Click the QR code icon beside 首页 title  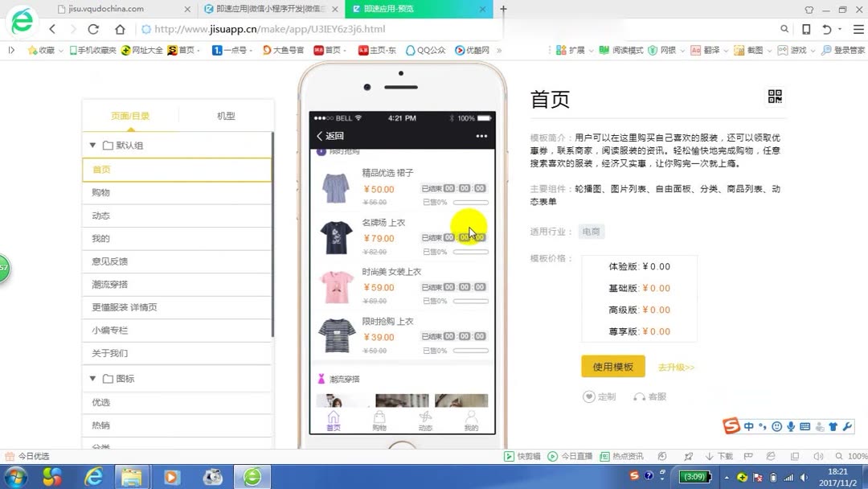(x=775, y=97)
